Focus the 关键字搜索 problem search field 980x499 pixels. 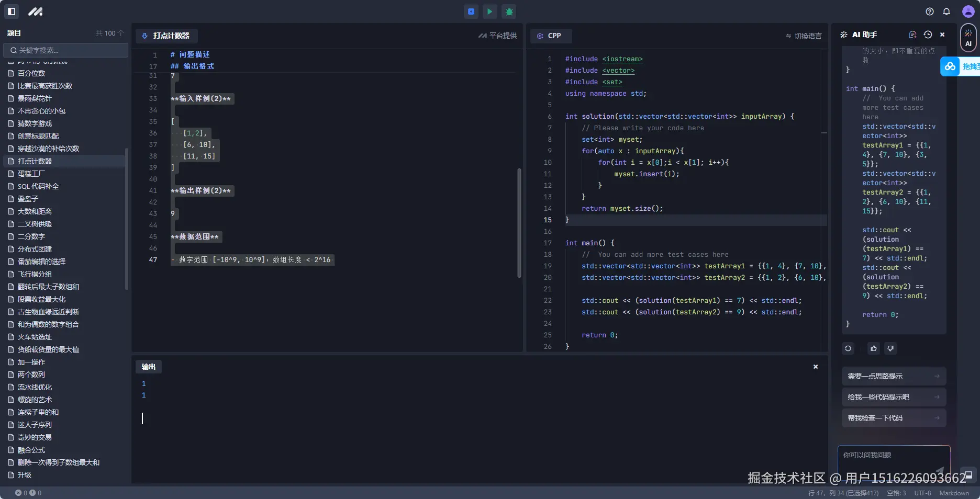[66, 50]
